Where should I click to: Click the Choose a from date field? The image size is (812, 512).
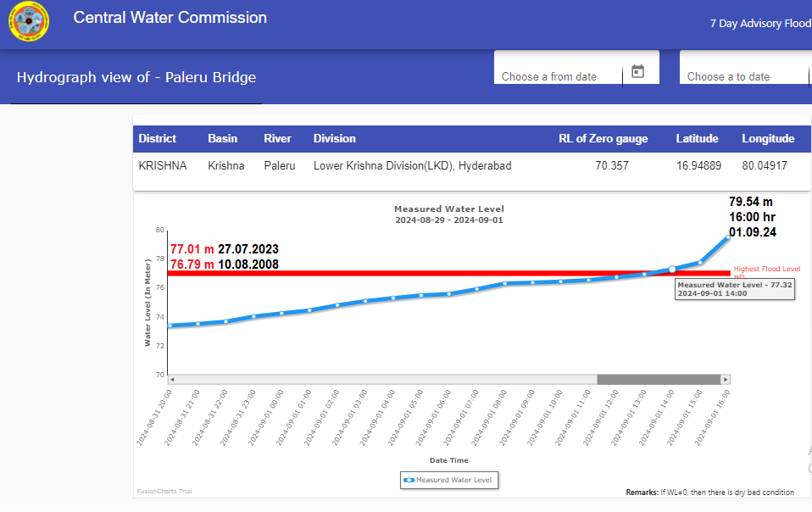tap(558, 76)
